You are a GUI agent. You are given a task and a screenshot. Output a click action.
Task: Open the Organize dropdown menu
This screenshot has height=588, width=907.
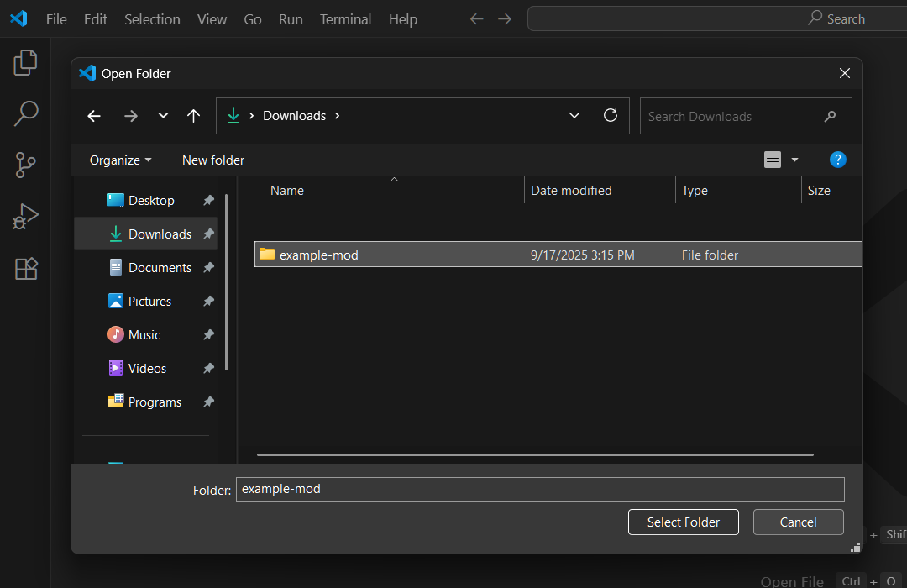pyautogui.click(x=121, y=160)
